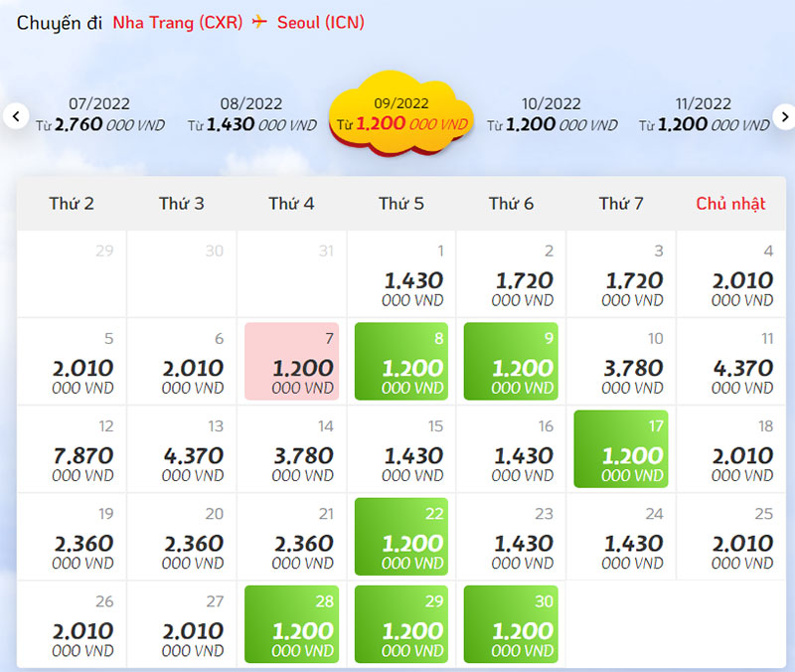Choose September 20 fare 2.360
The width and height of the screenshot is (795, 672).
click(x=182, y=537)
